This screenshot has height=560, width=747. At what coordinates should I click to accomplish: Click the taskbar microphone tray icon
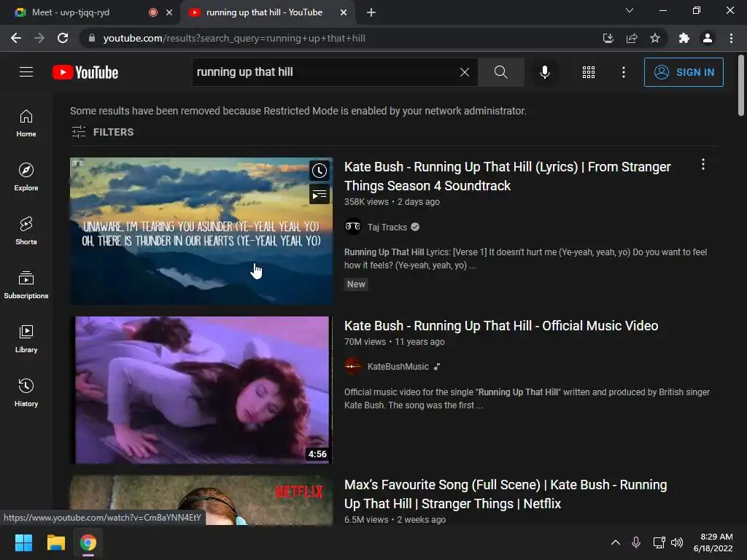tap(636, 542)
